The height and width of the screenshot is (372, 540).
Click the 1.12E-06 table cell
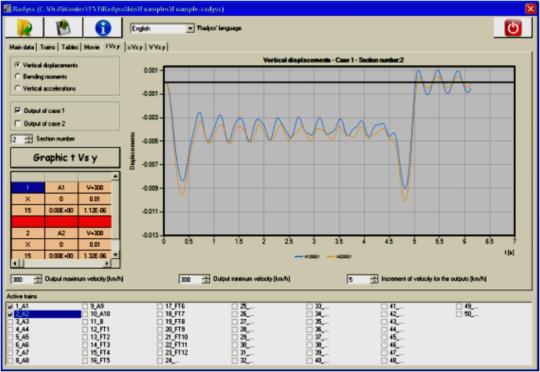95,210
